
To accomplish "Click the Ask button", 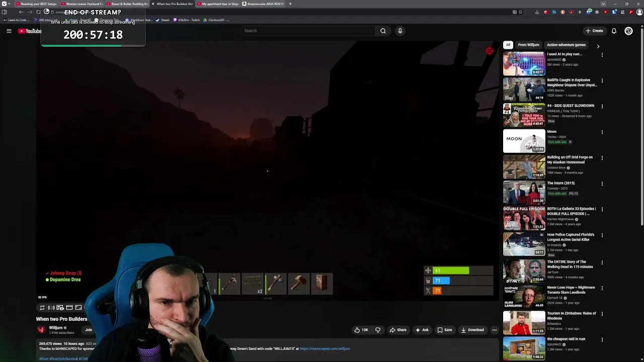I will [x=422, y=330].
